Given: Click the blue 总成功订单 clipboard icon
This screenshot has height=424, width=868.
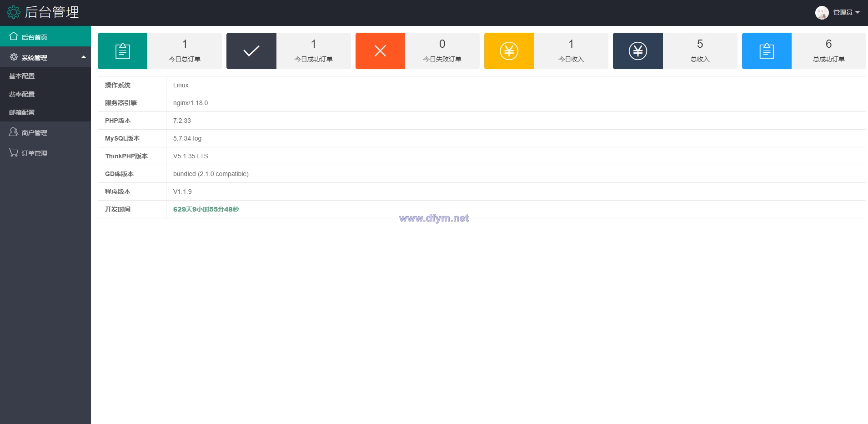Looking at the screenshot, I should point(767,51).
